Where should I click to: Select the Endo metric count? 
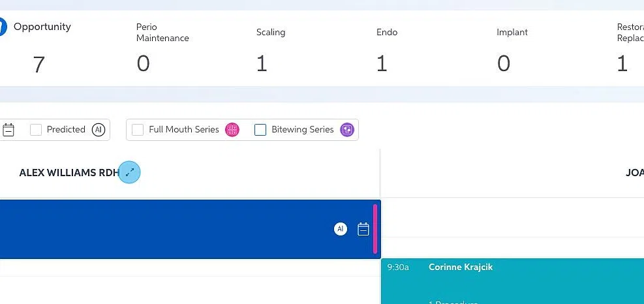pyautogui.click(x=382, y=64)
